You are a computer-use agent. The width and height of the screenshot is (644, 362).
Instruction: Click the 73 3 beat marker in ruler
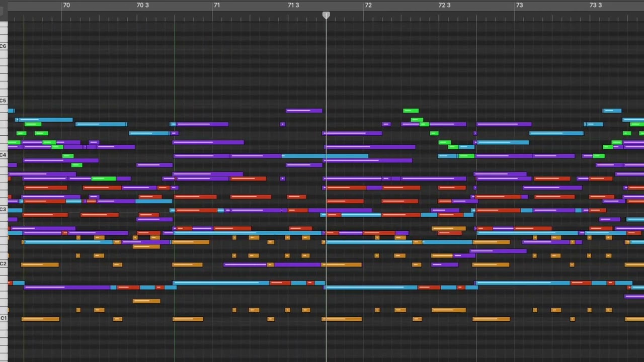point(596,5)
